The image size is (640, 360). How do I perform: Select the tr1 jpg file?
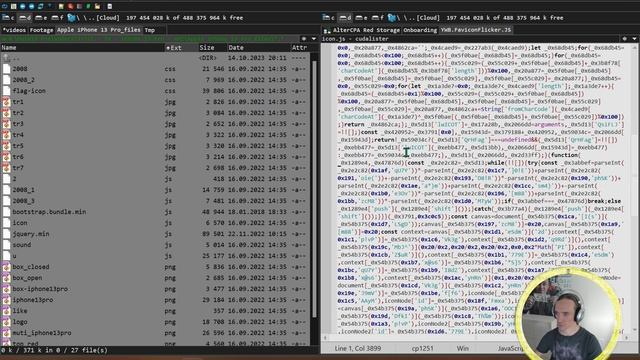pyautogui.click(x=155, y=102)
